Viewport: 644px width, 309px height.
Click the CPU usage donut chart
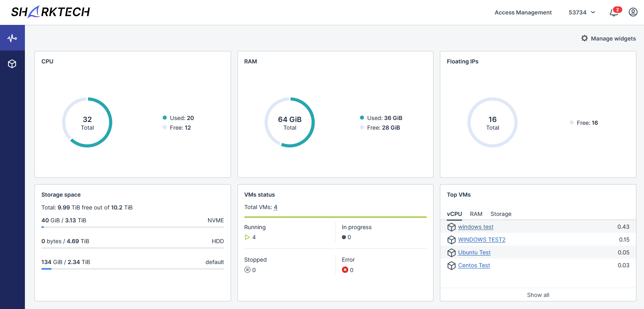(x=87, y=122)
